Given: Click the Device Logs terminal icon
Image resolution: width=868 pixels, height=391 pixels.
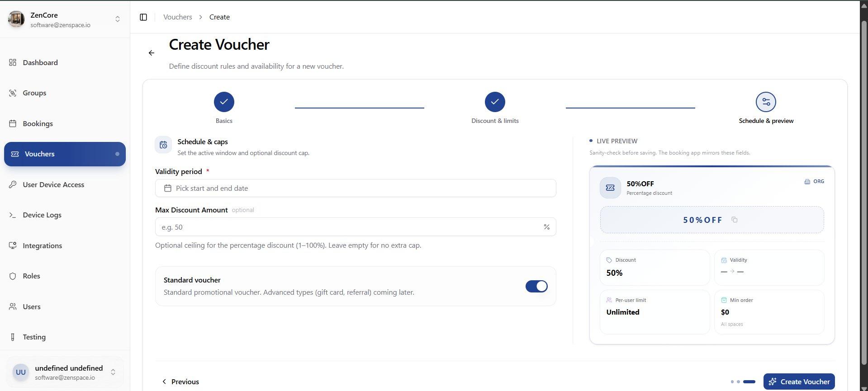Looking at the screenshot, I should [13, 215].
